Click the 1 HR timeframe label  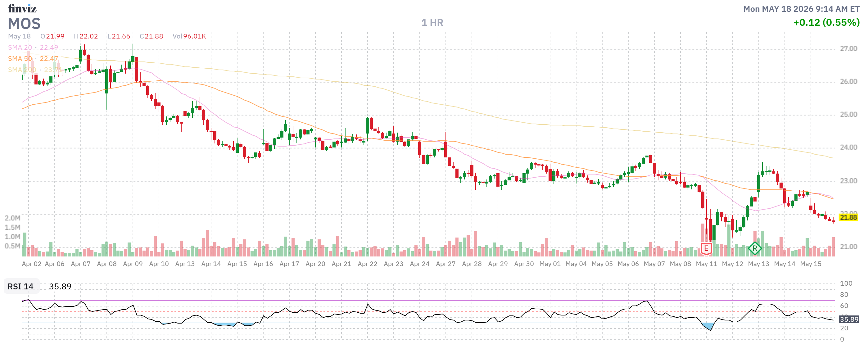(432, 23)
